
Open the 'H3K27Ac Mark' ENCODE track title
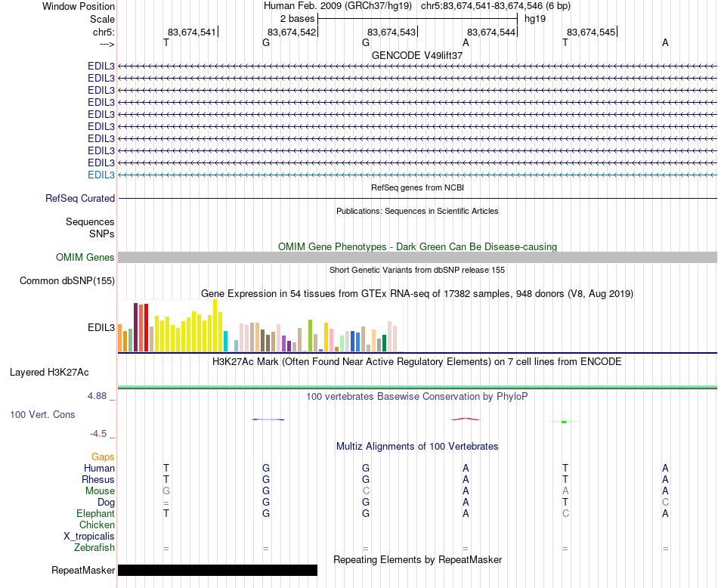coord(417,362)
